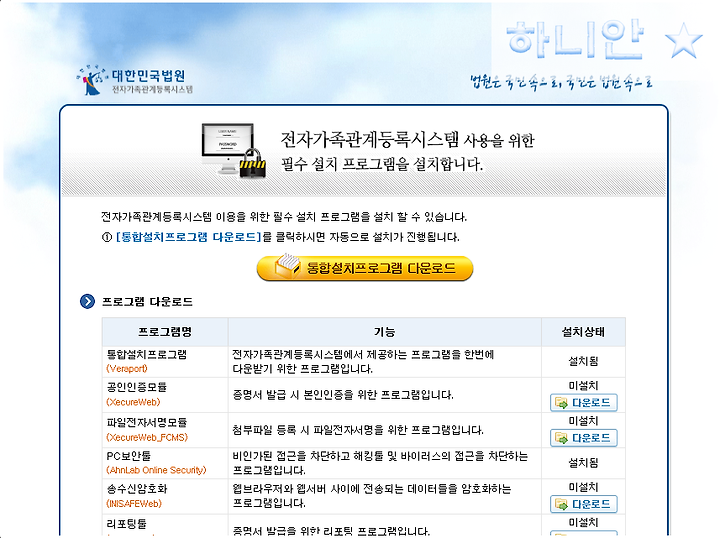Download the 파일전자서명모듈 XecureWeb_FCMS program
Image resolution: width=720 pixels, height=538 pixels.
click(x=584, y=438)
